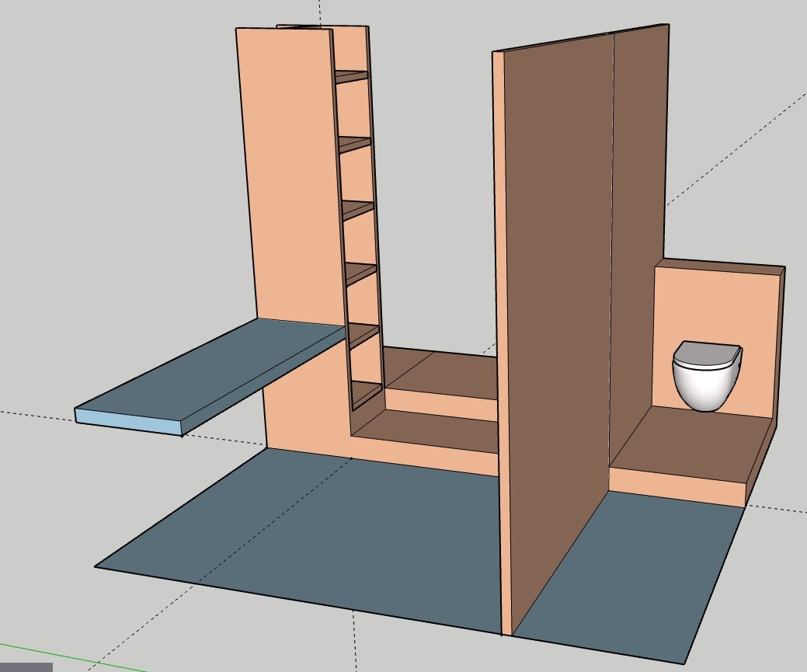The image size is (807, 672).
Task: Pick the topmost shelf in the tall shelving unit
Action: (352, 77)
